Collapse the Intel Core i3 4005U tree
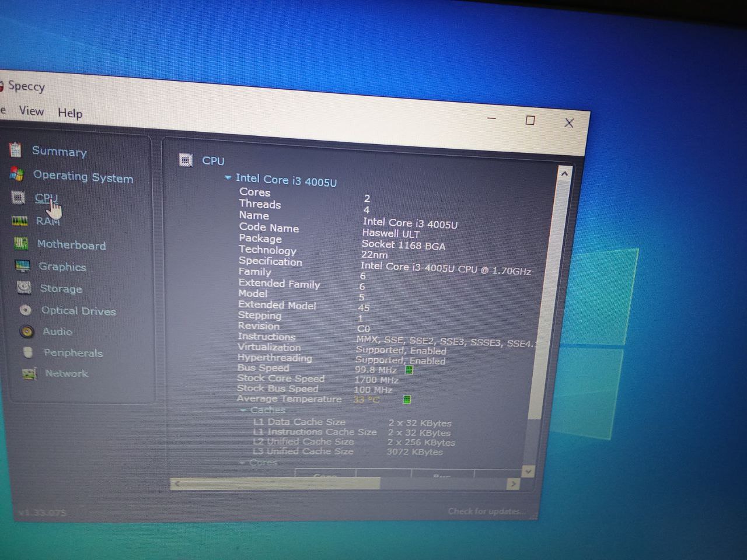747x560 pixels. click(228, 178)
